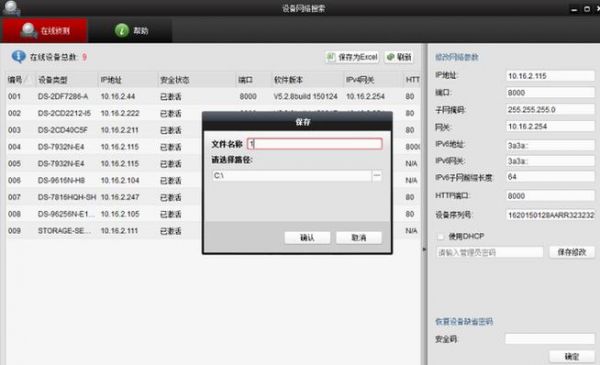Click V5.2.8build 150124 version cell
The width and height of the screenshot is (600, 365).
305,96
